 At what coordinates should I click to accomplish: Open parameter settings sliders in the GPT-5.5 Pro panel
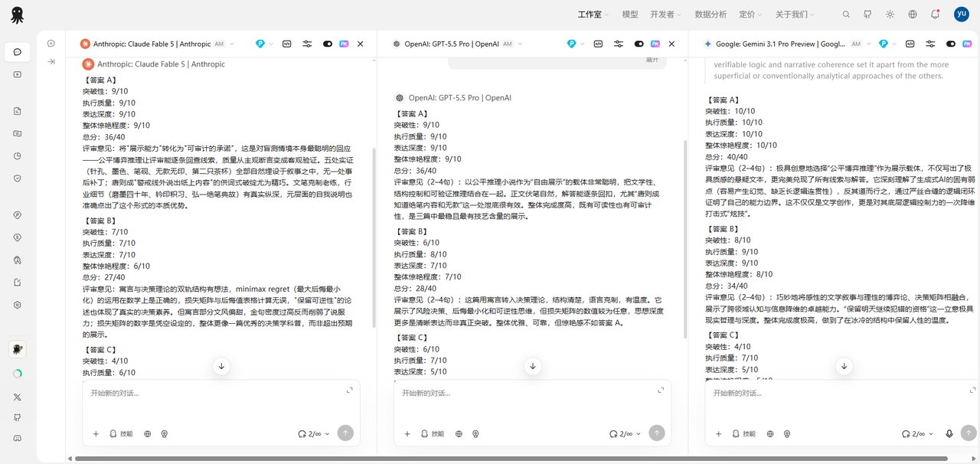point(619,44)
